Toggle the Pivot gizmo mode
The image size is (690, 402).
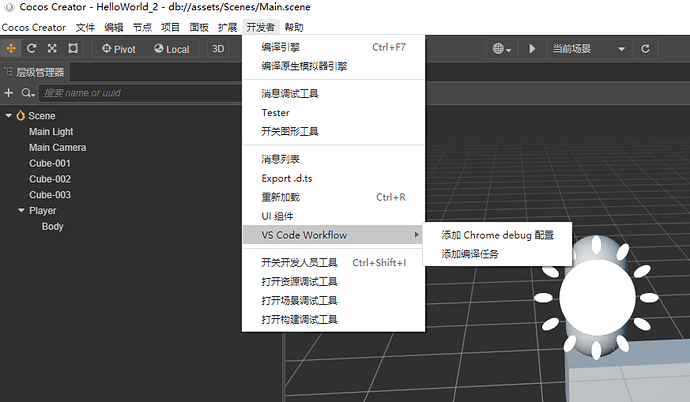(x=119, y=49)
